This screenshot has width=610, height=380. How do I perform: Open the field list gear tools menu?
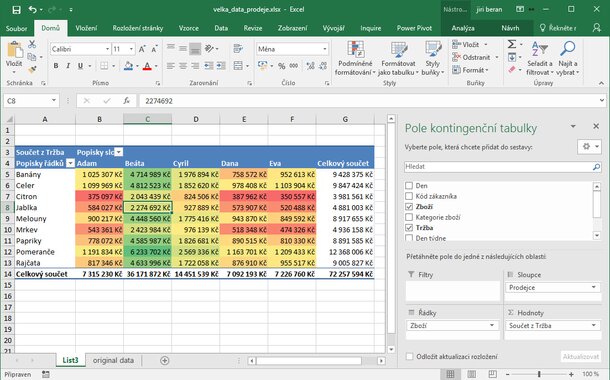590,147
